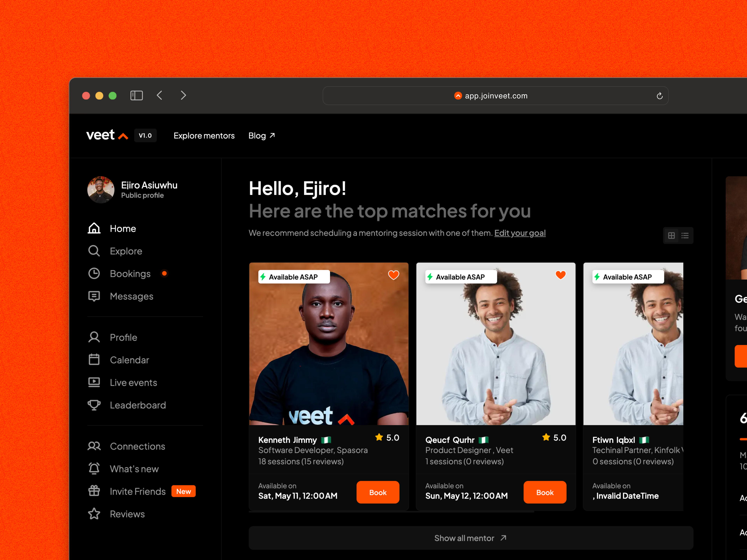Click Qeucf Qurhr's 5.0 star rating

click(x=554, y=437)
